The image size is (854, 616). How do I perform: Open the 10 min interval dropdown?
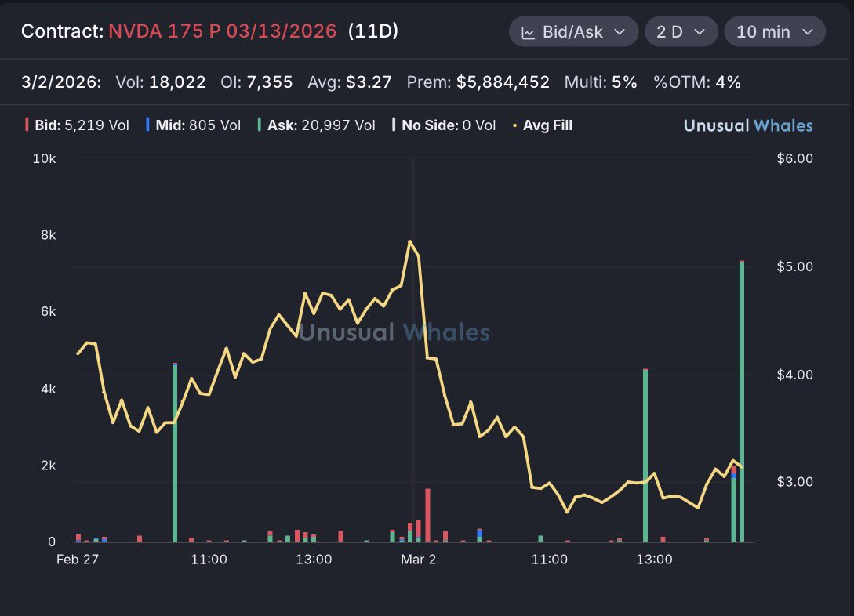(775, 31)
